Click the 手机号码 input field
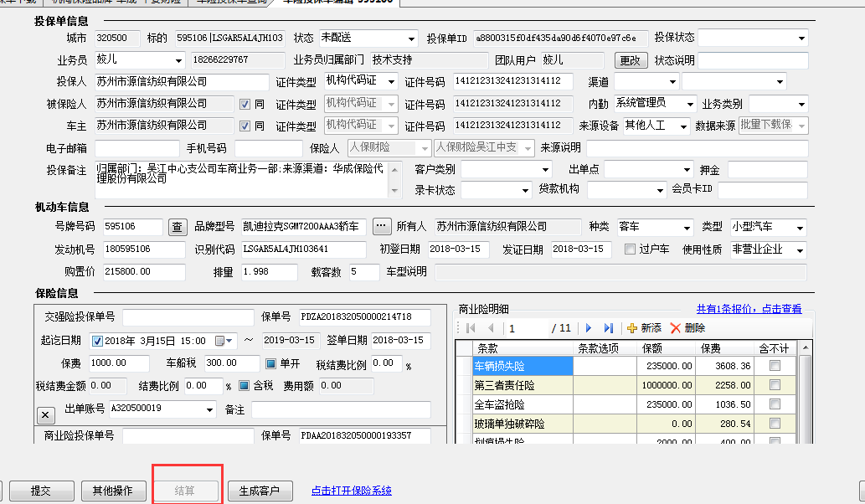Screen dimensions: 865x504 click(x=269, y=148)
